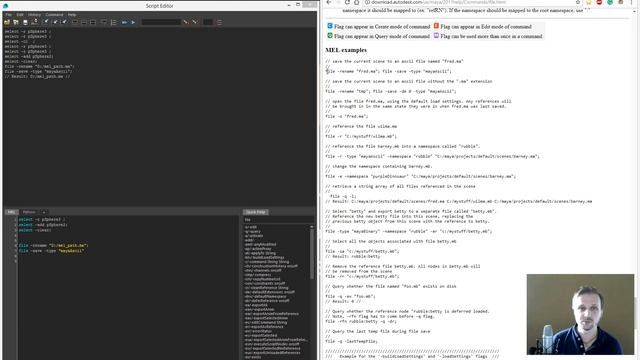Click the Go to Line list icon
The image size is (640, 360).
pyautogui.click(x=220, y=22)
